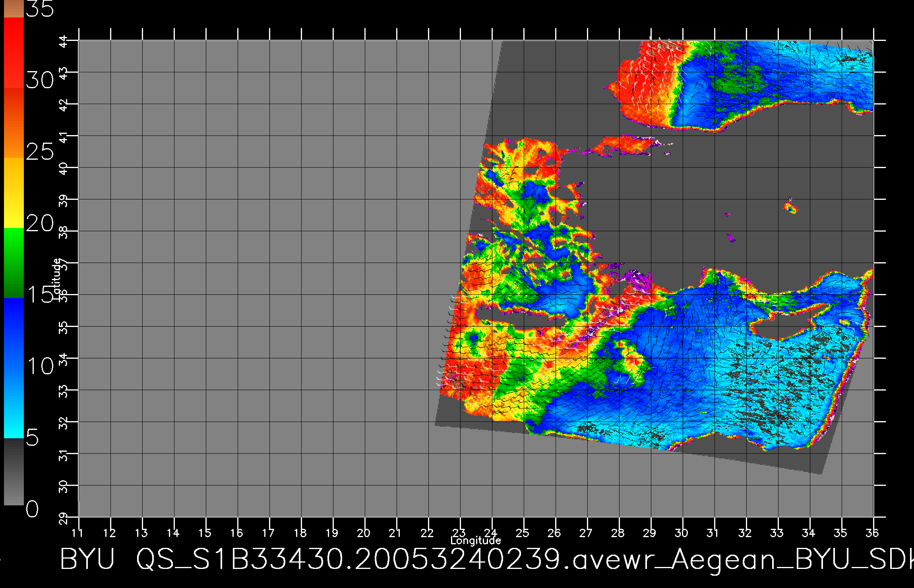Click longitude tick label 21
The image size is (914, 588).
tap(395, 533)
